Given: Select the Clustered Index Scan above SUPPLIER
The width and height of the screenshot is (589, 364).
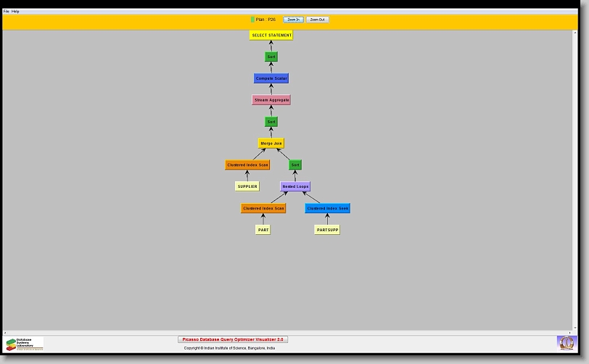Looking at the screenshot, I should [247, 165].
